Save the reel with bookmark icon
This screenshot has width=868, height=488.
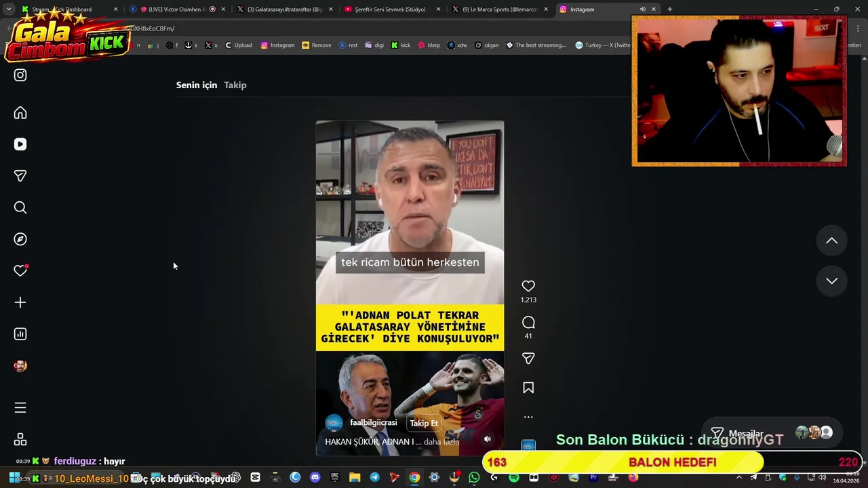(528, 388)
